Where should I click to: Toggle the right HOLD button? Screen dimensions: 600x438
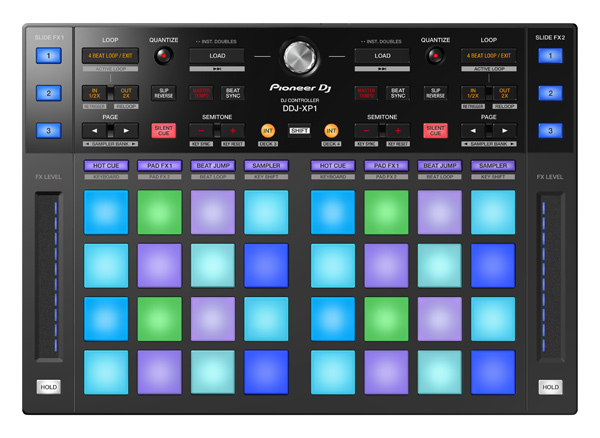pos(550,387)
